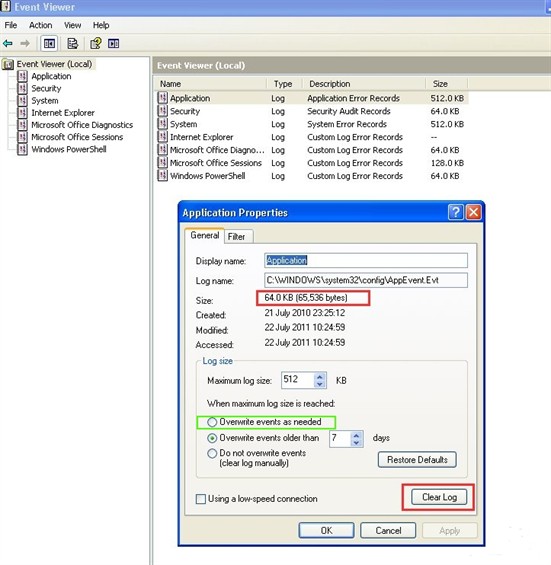
Task: Click the Back arrow toolbar icon
Action: click(8, 44)
